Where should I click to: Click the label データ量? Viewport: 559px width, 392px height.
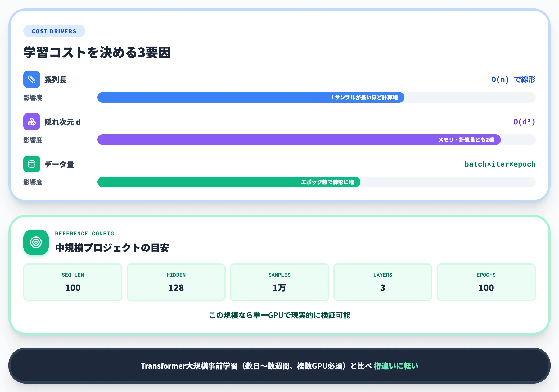[x=59, y=164]
